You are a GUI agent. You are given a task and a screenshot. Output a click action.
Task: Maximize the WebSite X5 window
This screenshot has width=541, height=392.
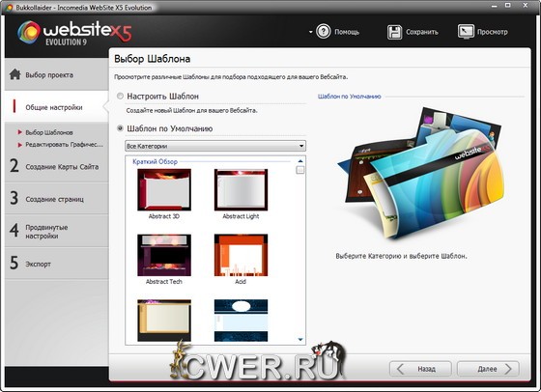coord(508,5)
